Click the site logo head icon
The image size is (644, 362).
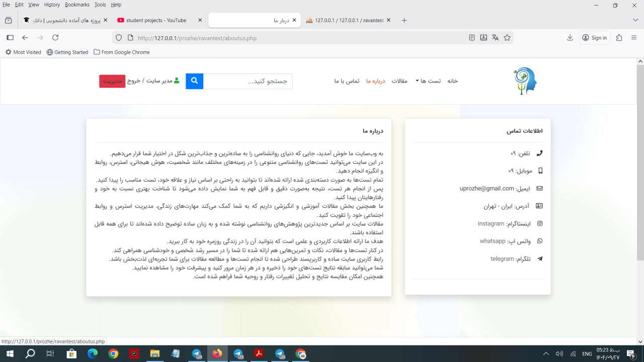point(525,81)
